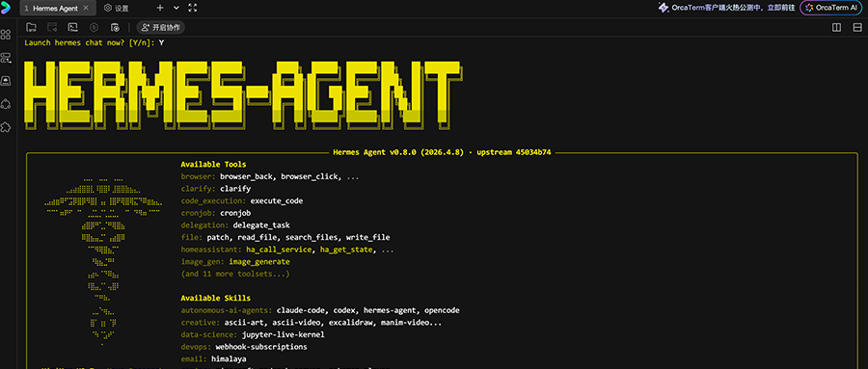Open the puzzle-piece plugins sidebar icon
Image resolution: width=868 pixels, height=369 pixels.
click(6, 126)
